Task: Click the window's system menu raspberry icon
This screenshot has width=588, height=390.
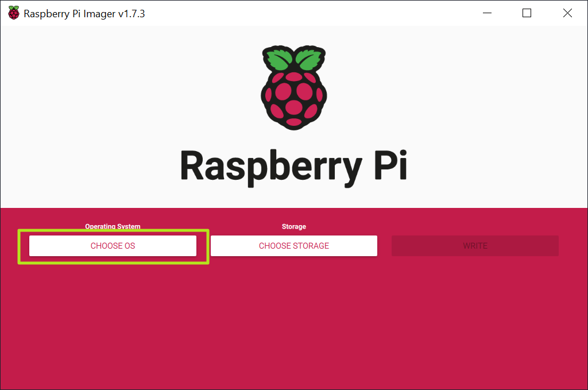Action: pos(13,13)
